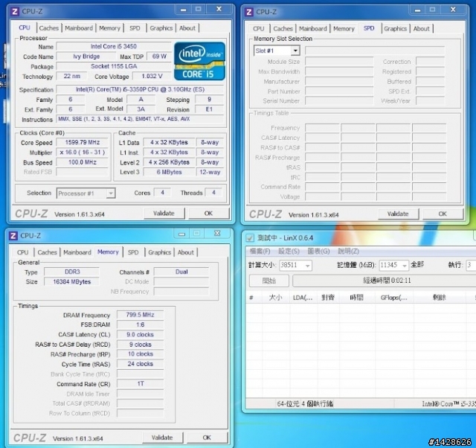This screenshot has width=476, height=448.
Task: Click the Intel Core i5 3450 name field
Action: 114,46
